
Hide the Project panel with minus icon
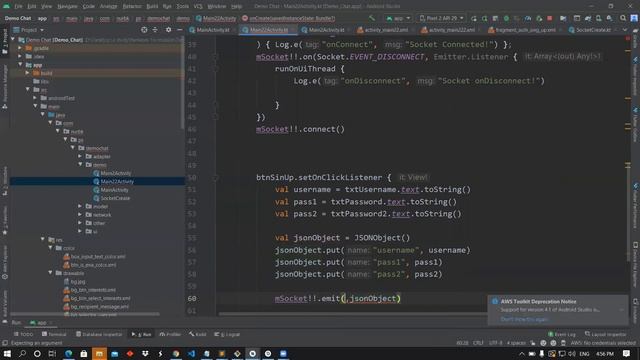click(x=180, y=30)
